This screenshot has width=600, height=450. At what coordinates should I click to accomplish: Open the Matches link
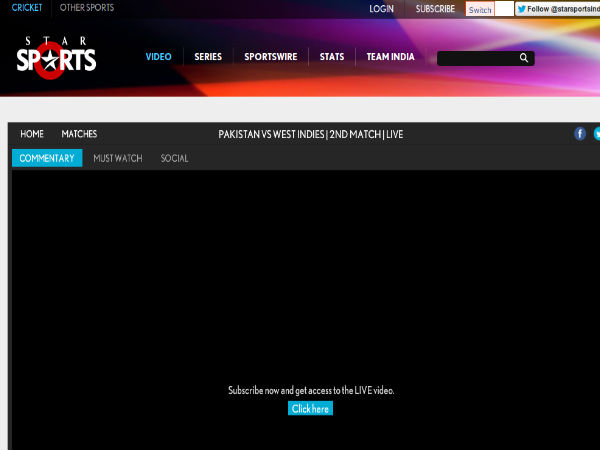tap(79, 134)
